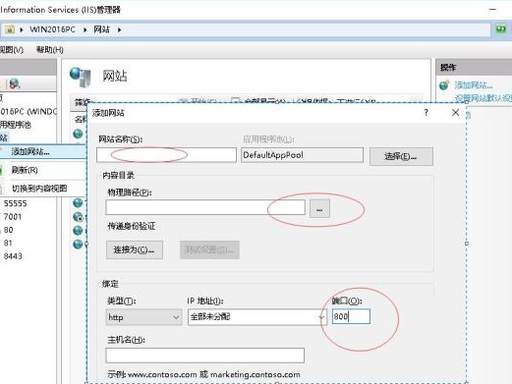Viewport: 512px width, 384px height.
Task: Click the 选择(E)... application pool button
Action: pos(401,156)
